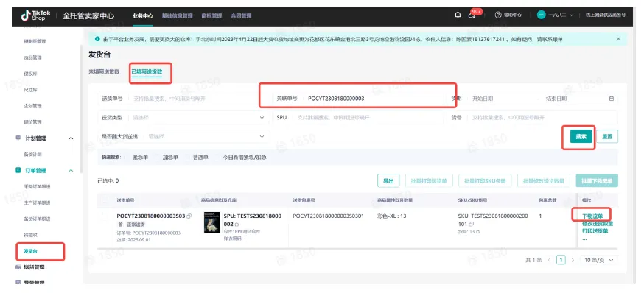Viewport: 644px width, 293px height.
Task: Click the sidebar vertical scrollbar
Action: [x=80, y=109]
